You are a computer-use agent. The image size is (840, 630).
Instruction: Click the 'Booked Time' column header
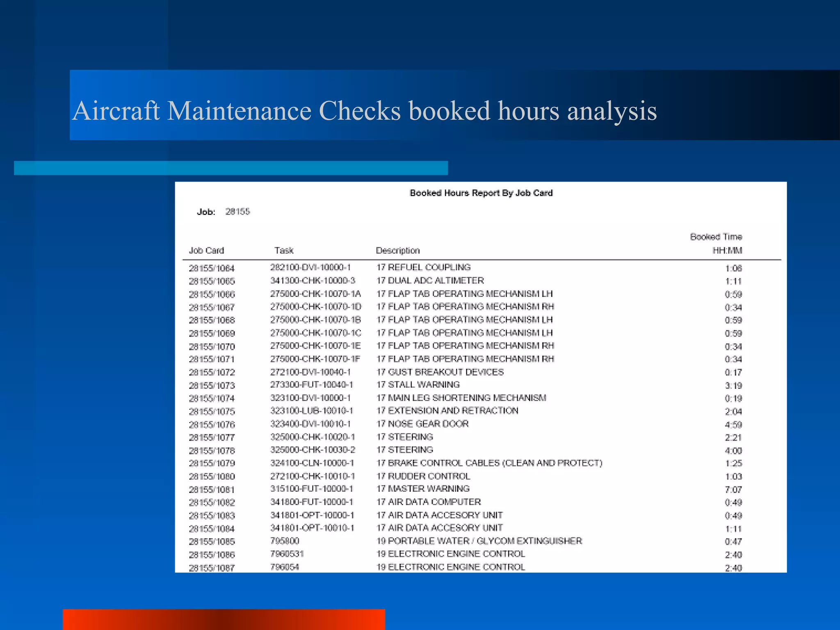(716, 237)
